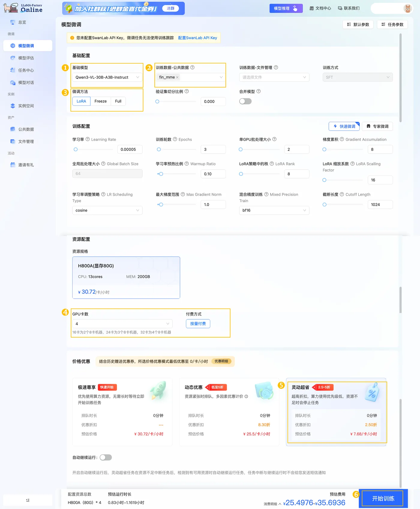The image size is (420, 509).
Task: Open 模型评估 in the sidebar
Action: pyautogui.click(x=26, y=58)
